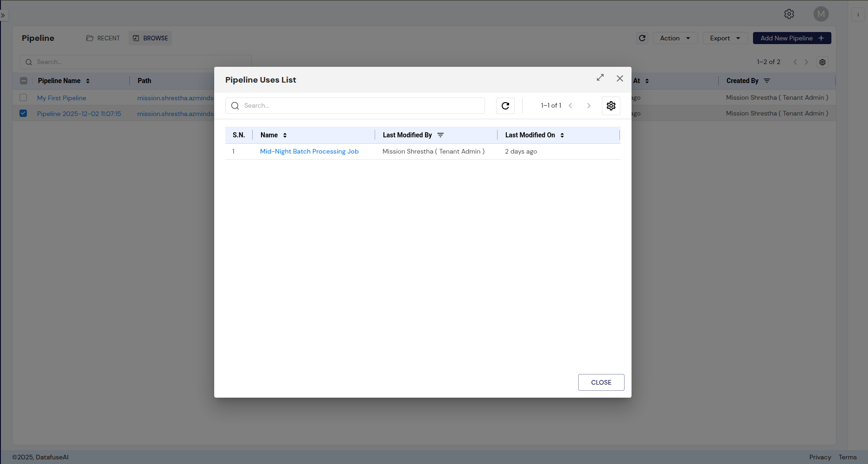The image size is (868, 464).
Task: Switch to the BROWSE tab
Action: pyautogui.click(x=150, y=38)
